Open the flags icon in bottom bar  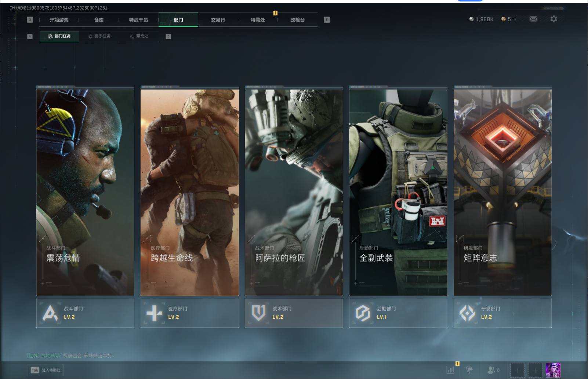pos(469,370)
